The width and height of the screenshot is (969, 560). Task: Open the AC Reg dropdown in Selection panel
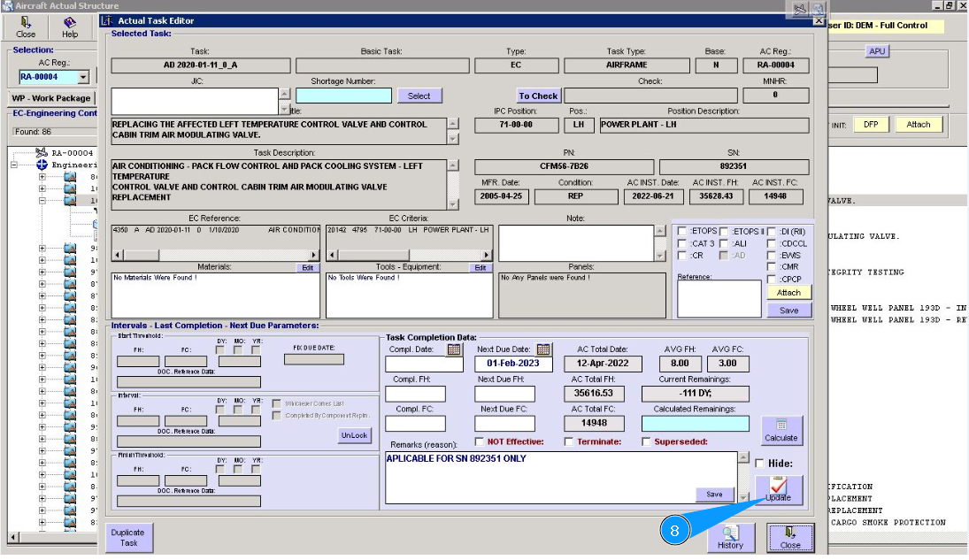tap(83, 77)
